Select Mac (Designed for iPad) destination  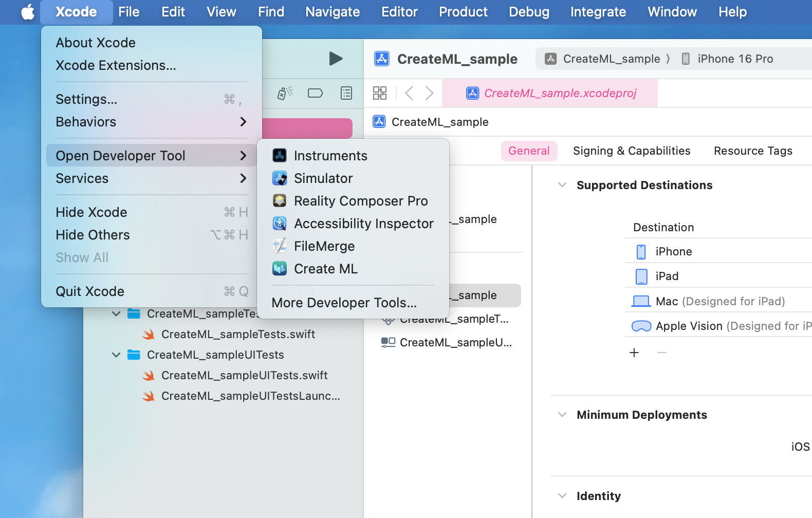[718, 301]
